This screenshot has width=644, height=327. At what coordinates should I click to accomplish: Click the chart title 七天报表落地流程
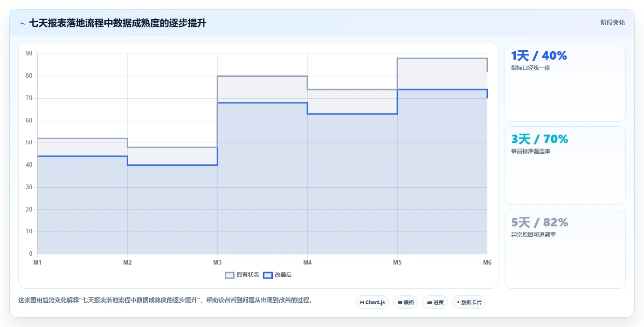[x=118, y=23]
